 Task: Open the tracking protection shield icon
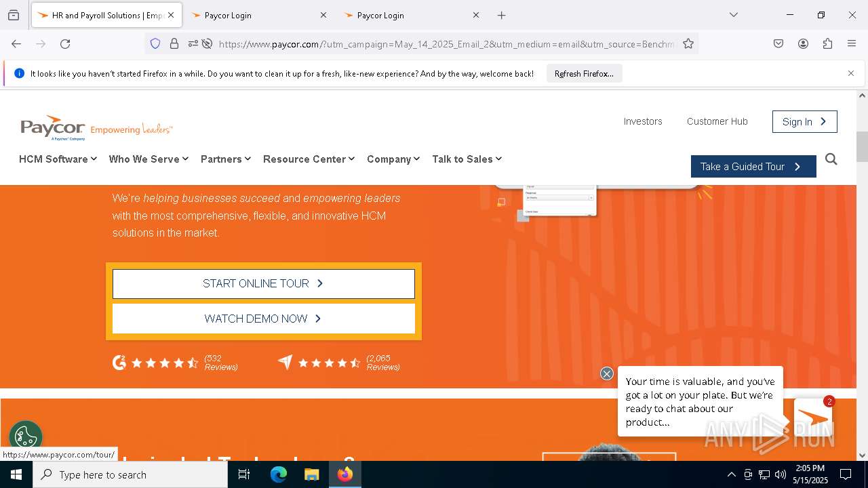(x=155, y=43)
